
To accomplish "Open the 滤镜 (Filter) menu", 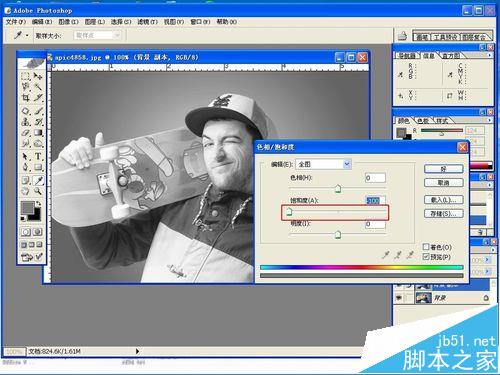I will tap(147, 22).
